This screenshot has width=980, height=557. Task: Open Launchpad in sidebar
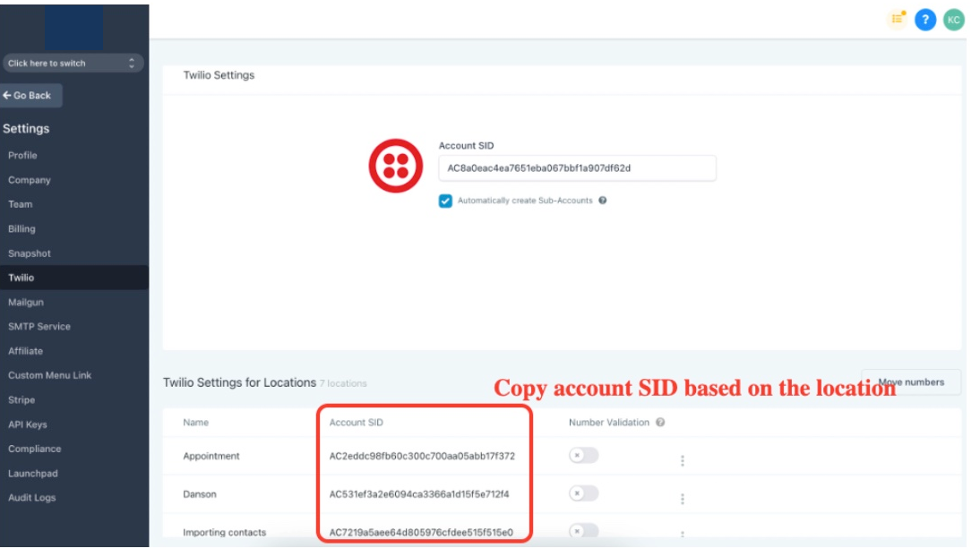pos(33,473)
